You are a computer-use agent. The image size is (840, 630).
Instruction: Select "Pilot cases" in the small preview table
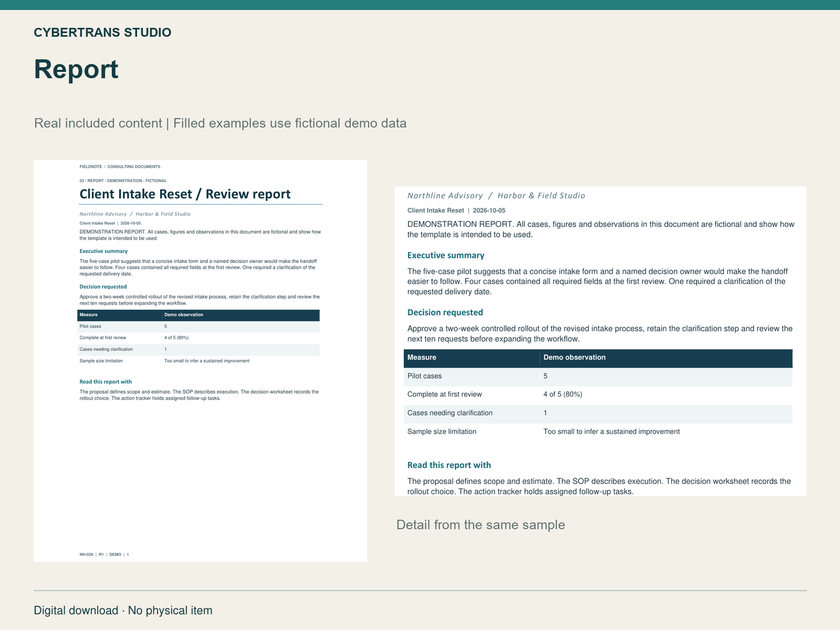(x=90, y=327)
